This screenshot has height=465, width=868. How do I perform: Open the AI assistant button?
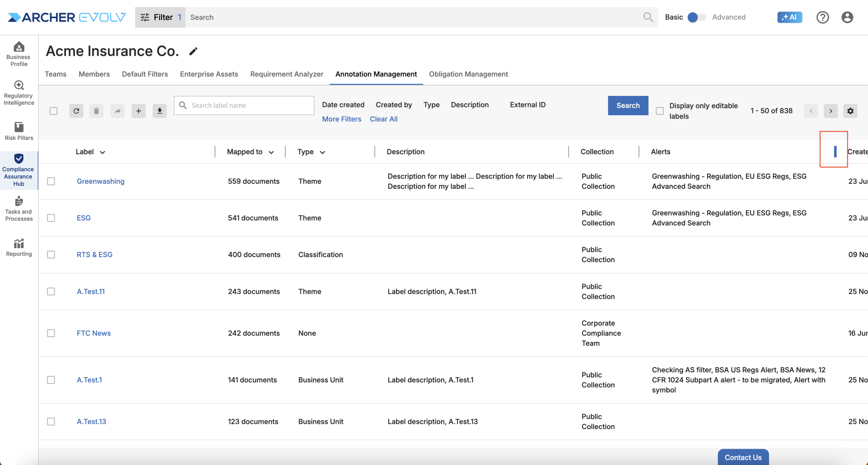coord(790,17)
